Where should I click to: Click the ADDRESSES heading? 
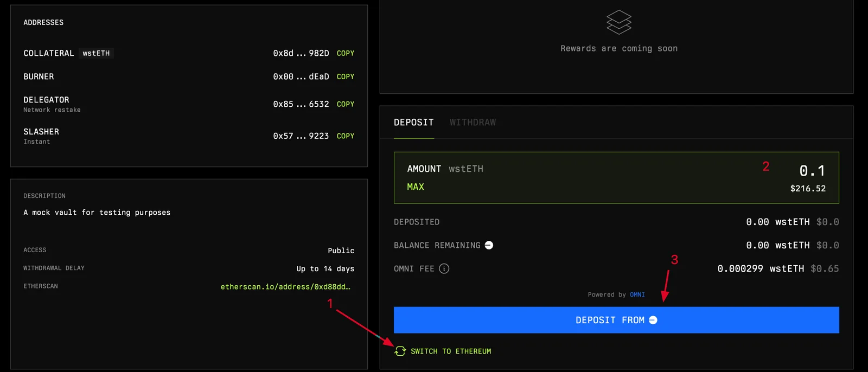(43, 22)
